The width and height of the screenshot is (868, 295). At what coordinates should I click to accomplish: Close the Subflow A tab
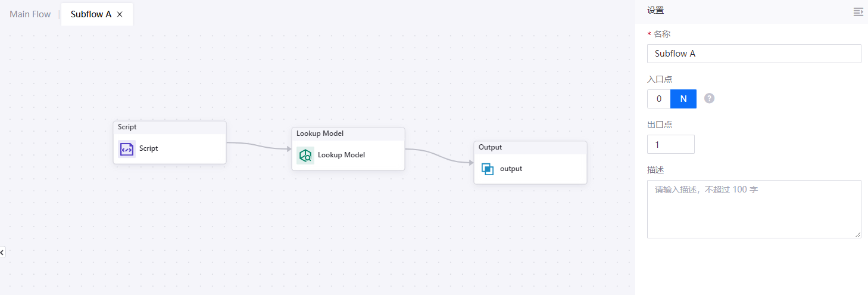[x=120, y=14]
